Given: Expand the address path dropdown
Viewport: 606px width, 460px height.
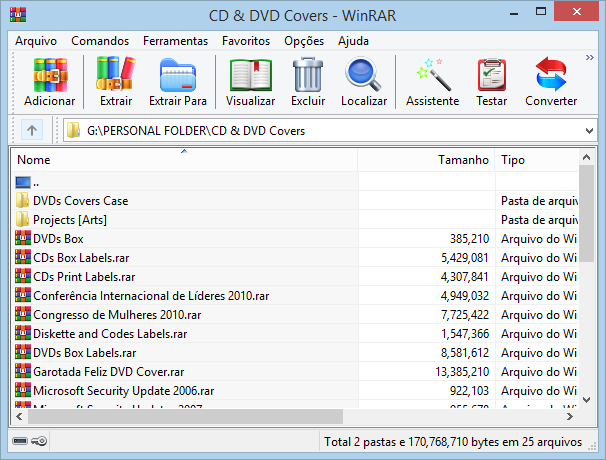Looking at the screenshot, I should click(589, 131).
